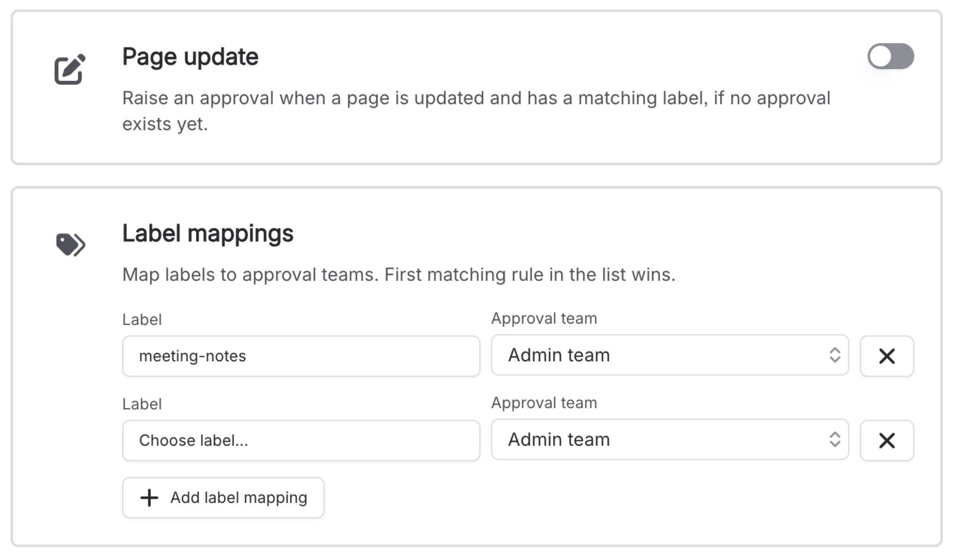Expand the Approval team dropdown in the Choose label row
The width and height of the screenshot is (958, 560).
(x=670, y=439)
